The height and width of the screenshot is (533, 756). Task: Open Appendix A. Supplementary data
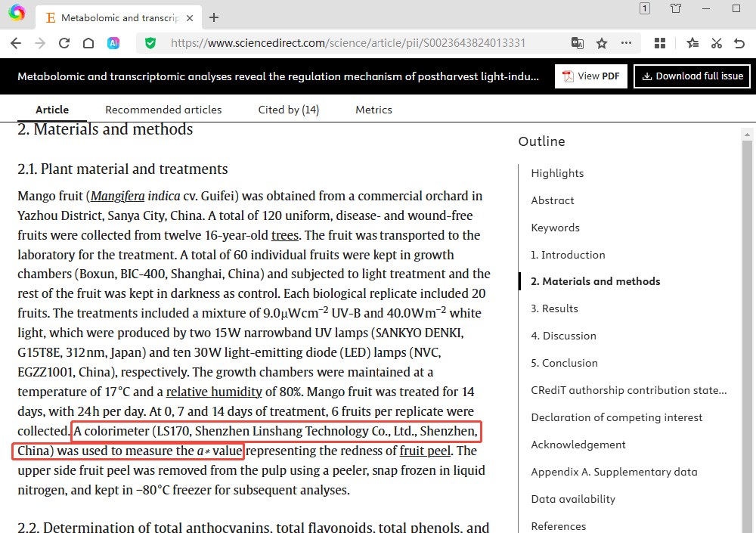click(614, 472)
